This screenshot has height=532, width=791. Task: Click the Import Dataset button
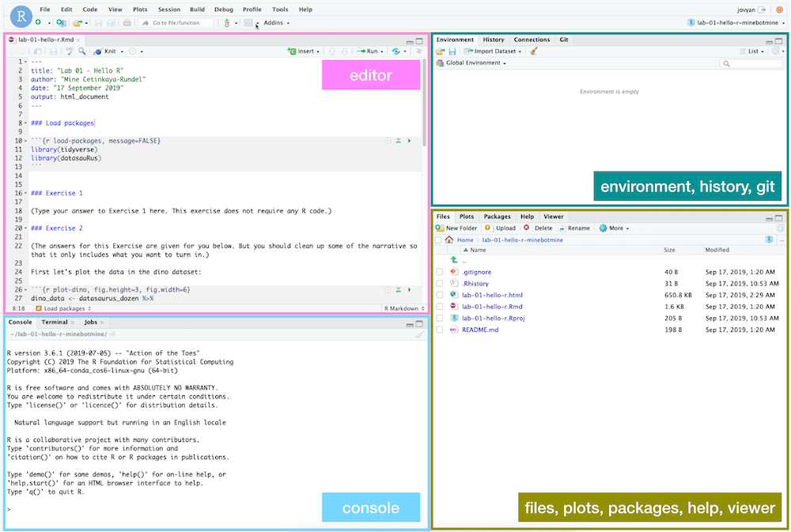[x=492, y=51]
